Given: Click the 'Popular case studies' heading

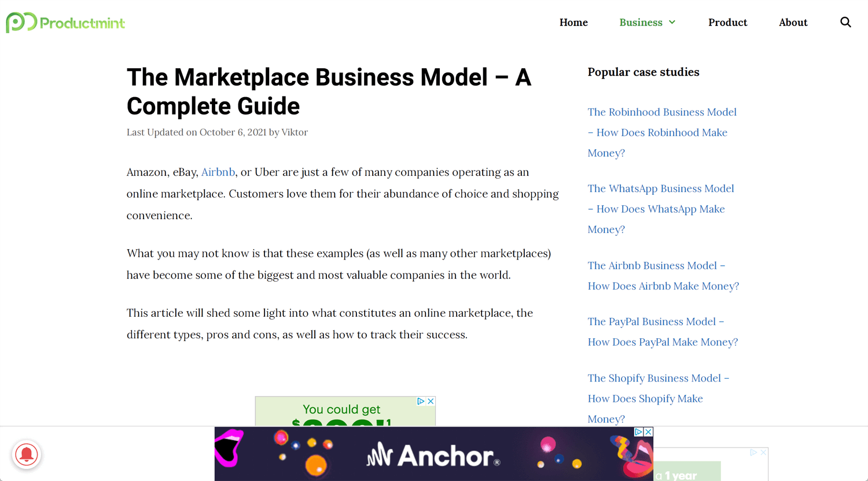Looking at the screenshot, I should (643, 72).
